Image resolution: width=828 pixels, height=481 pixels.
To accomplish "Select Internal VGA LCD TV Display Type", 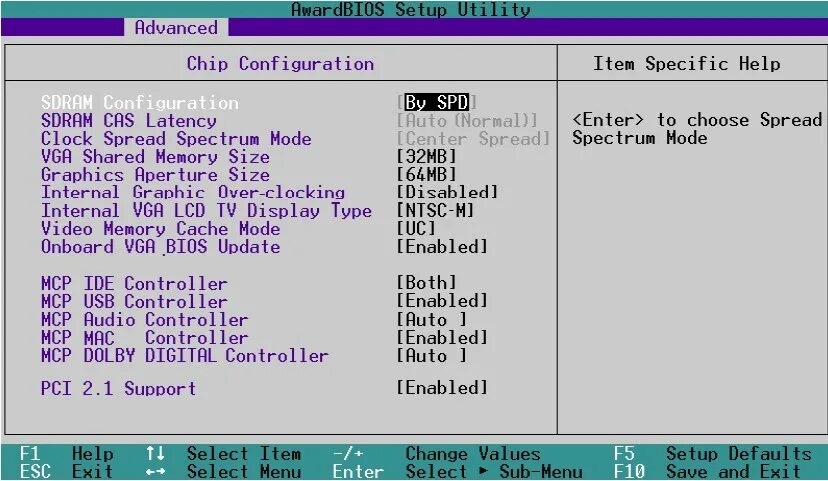I will (206, 211).
